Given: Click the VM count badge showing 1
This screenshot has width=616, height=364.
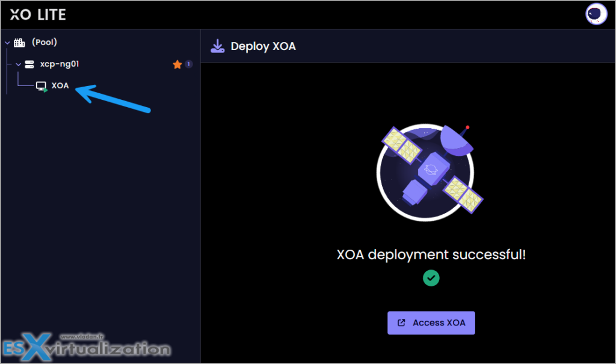Looking at the screenshot, I should [x=188, y=64].
